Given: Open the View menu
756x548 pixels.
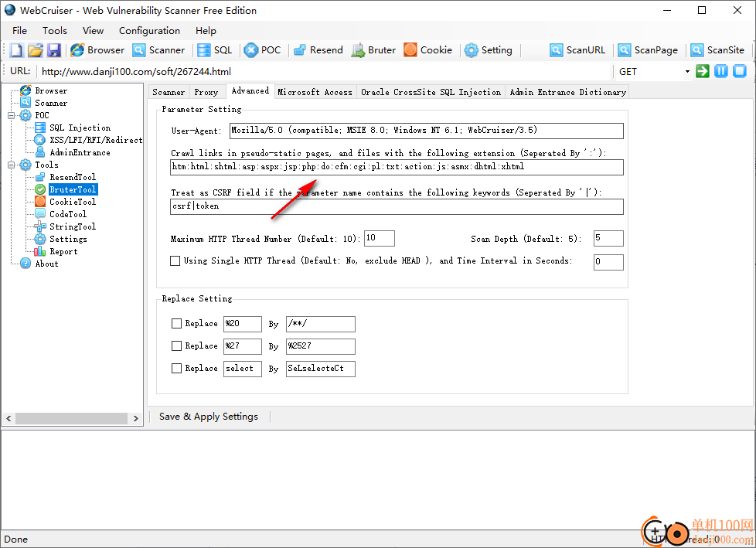Looking at the screenshot, I should click(93, 31).
